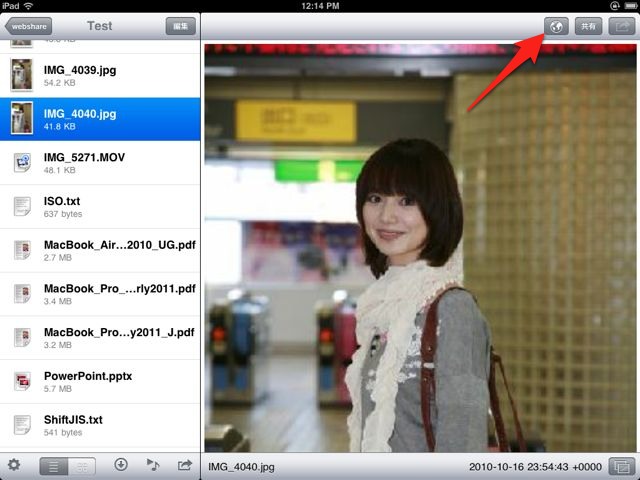Click the 2010-10-16 timestamp text
The height and width of the screenshot is (480, 640).
tap(535, 467)
